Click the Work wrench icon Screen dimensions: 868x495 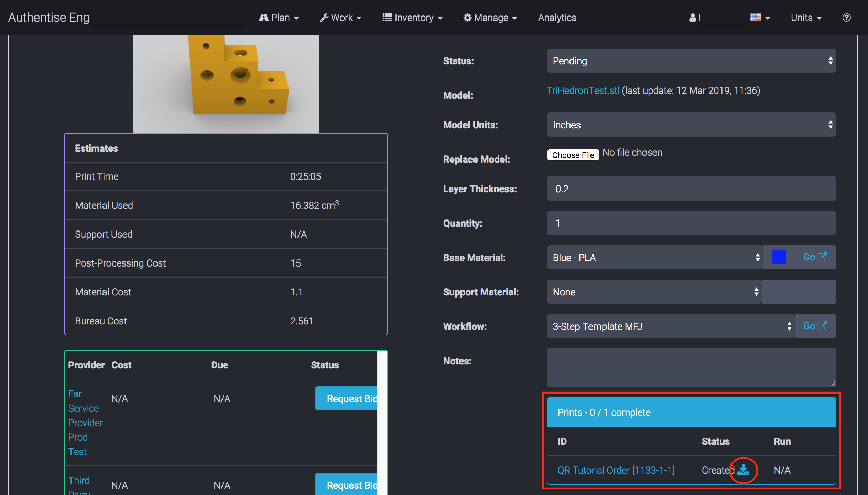tap(324, 18)
